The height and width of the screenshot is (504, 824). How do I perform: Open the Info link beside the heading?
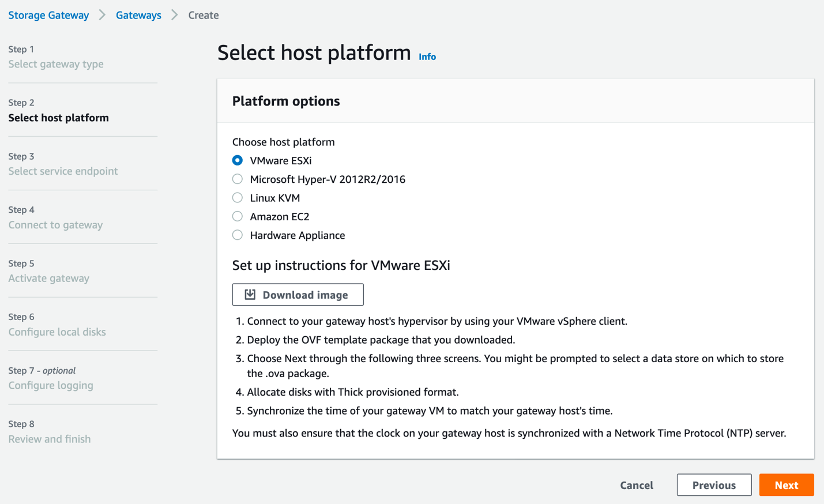pyautogui.click(x=427, y=57)
